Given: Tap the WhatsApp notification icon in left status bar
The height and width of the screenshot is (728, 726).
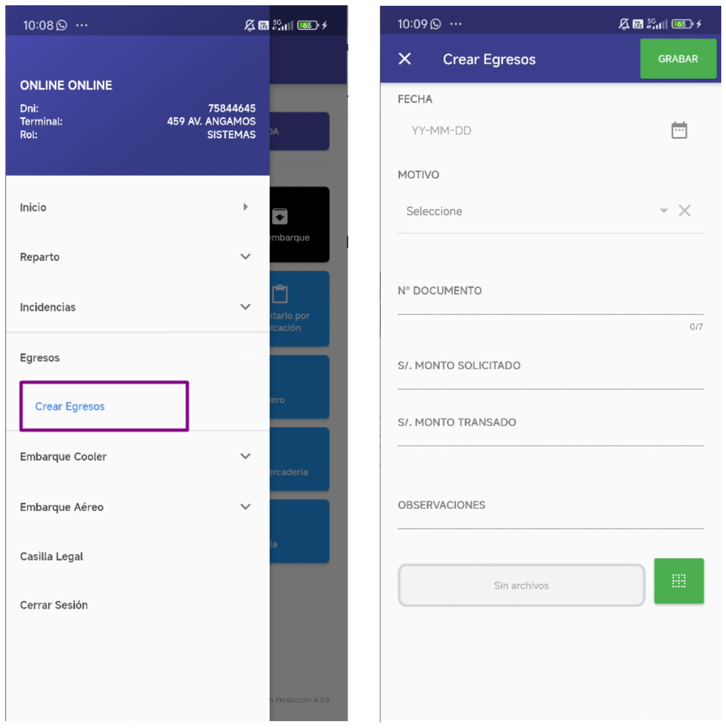Looking at the screenshot, I should (62, 25).
